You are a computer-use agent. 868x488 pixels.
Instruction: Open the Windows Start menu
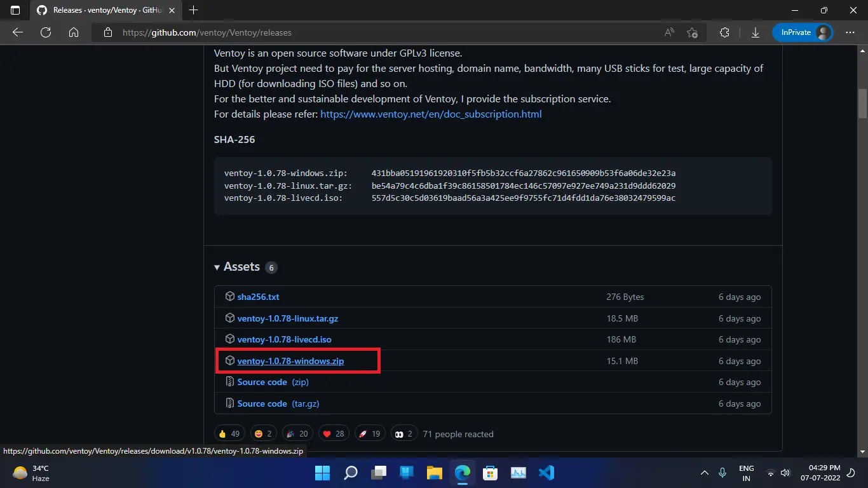click(x=323, y=473)
